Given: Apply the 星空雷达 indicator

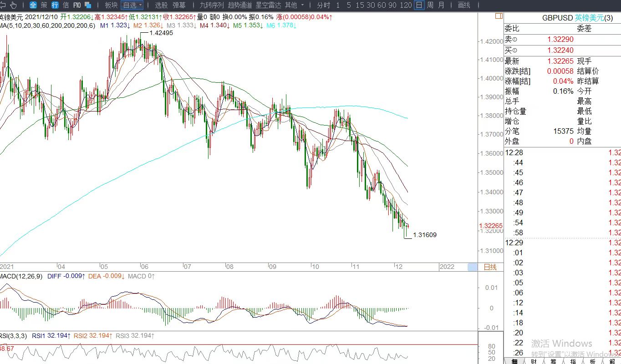Looking at the screenshot, I should click(268, 5).
